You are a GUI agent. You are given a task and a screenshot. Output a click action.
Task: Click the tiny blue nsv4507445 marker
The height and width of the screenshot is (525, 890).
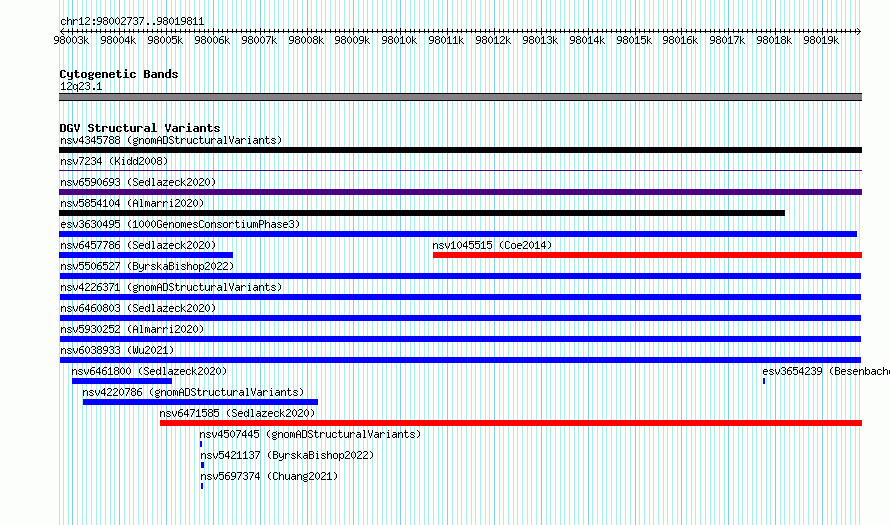(201, 444)
